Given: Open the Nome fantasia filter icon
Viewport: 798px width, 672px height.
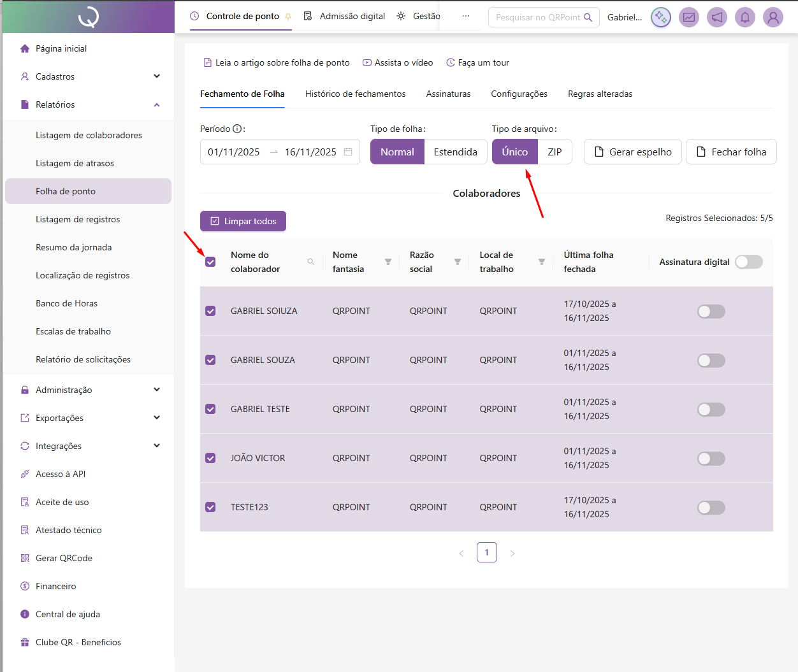Looking at the screenshot, I should pos(388,262).
